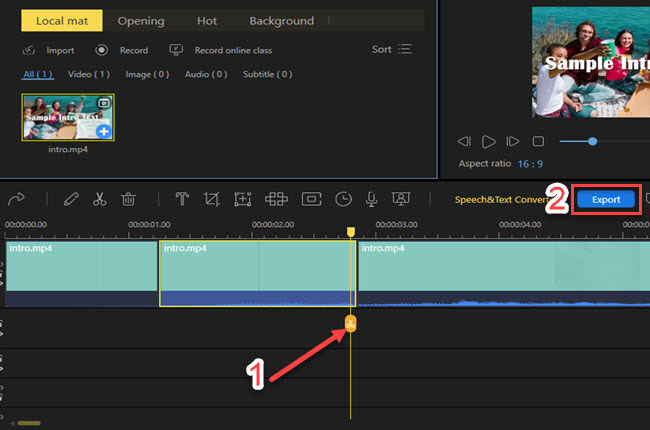Open the Background tab
The width and height of the screenshot is (650, 430).
pos(281,20)
